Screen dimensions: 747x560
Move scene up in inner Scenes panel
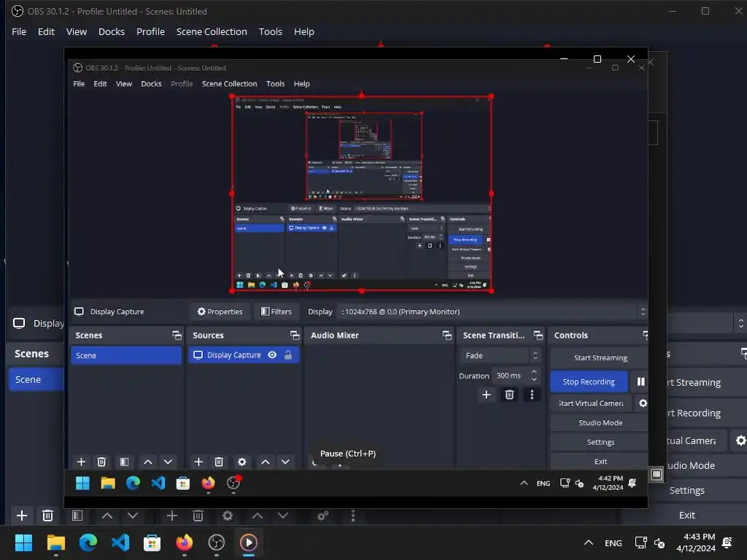pos(147,462)
